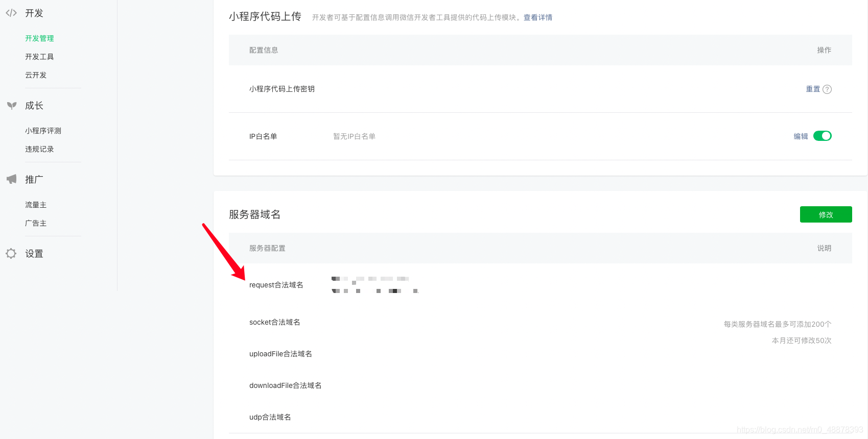868x439 pixels.
Task: Click the 本月还可修改50次 note
Action: click(802, 340)
